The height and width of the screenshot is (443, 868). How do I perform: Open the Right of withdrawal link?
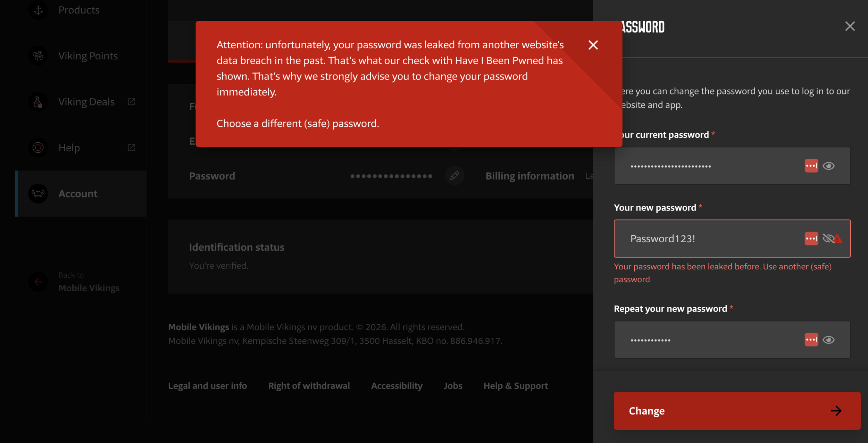309,386
